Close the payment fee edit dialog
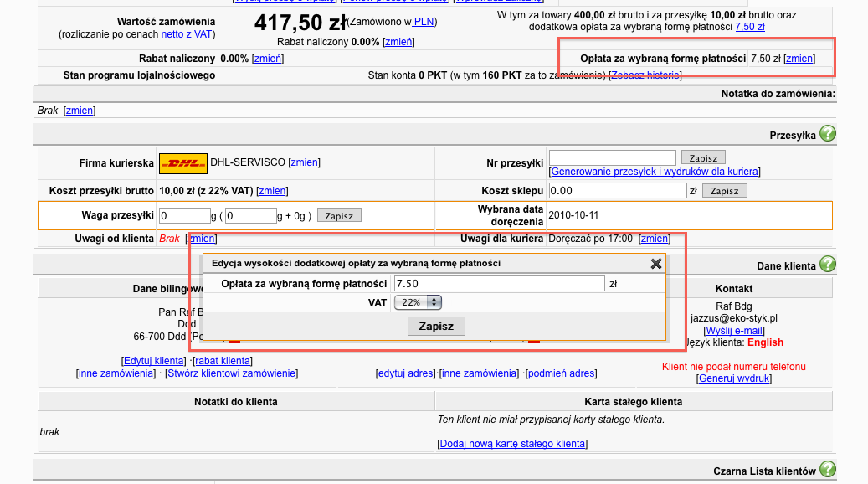This screenshot has height=484, width=868. pyautogui.click(x=656, y=264)
